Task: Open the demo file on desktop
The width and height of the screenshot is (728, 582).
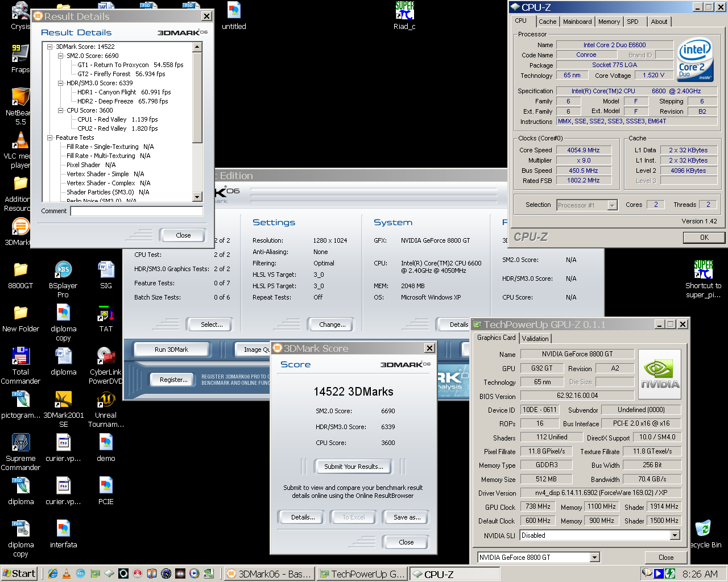Action: click(x=106, y=447)
